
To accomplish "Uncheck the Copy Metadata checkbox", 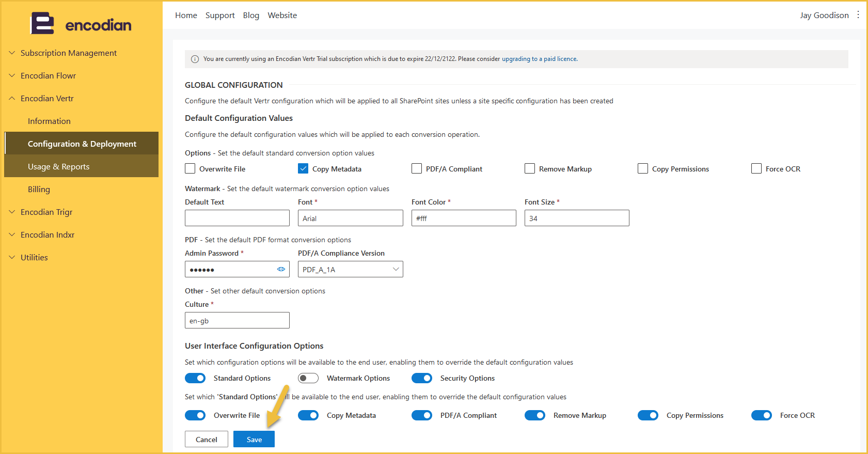I will [x=303, y=168].
